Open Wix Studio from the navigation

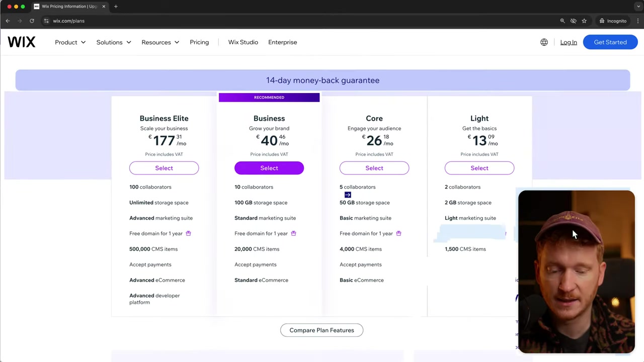[243, 42]
